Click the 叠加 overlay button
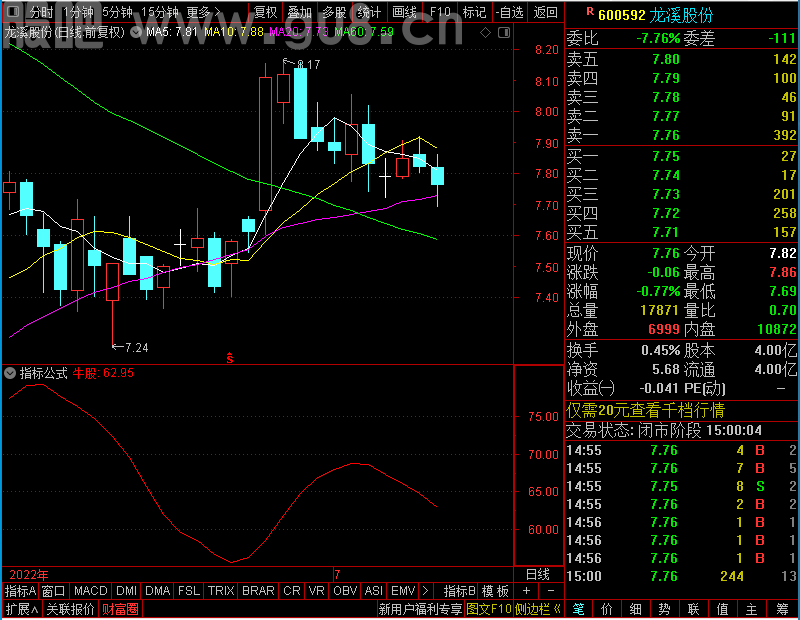 (299, 12)
